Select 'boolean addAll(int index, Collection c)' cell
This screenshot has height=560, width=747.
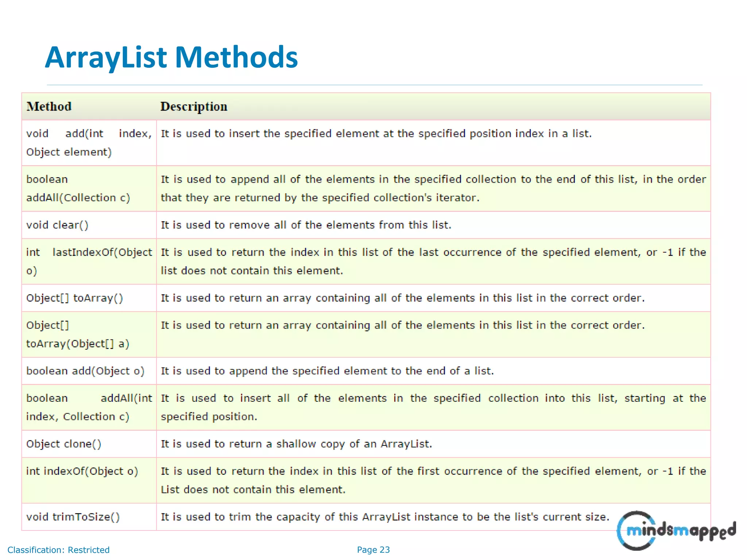pos(89,407)
